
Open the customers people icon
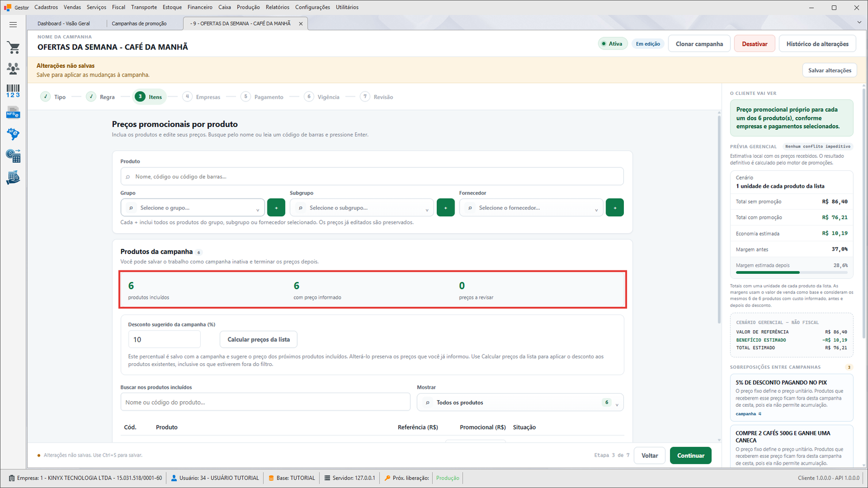pyautogui.click(x=14, y=69)
